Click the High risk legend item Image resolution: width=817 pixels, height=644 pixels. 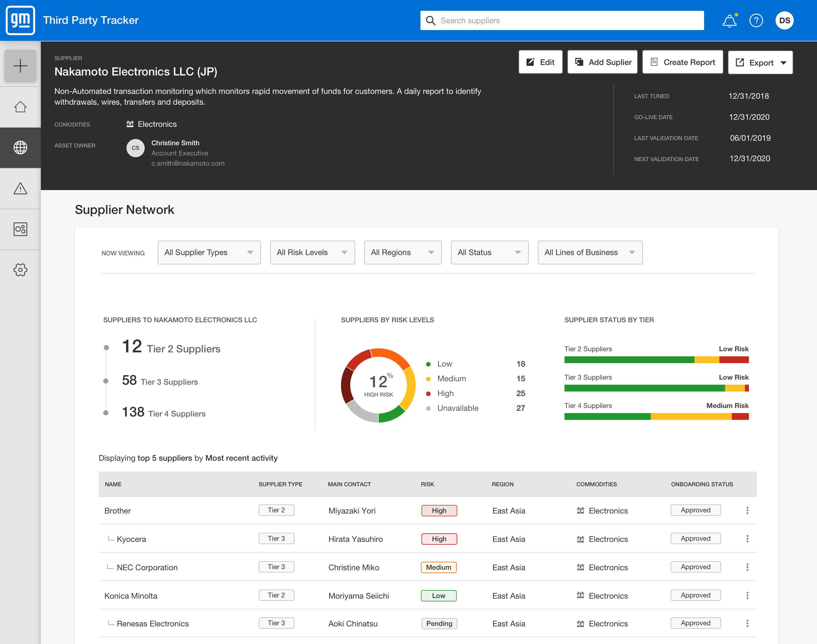click(x=475, y=393)
